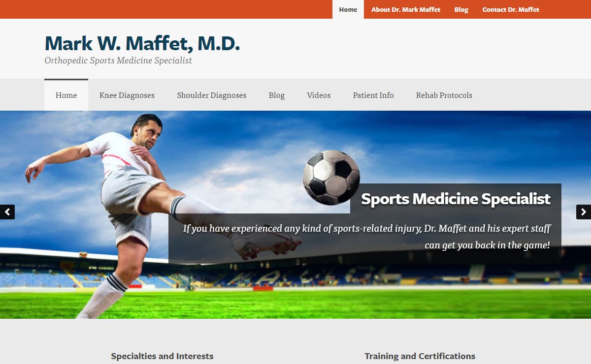Open Patient Info menu
Viewport: 591px width, 364px height.
tap(373, 95)
